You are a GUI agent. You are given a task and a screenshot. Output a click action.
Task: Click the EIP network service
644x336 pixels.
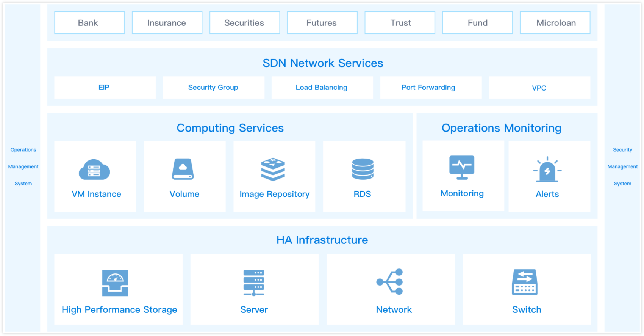pos(105,88)
